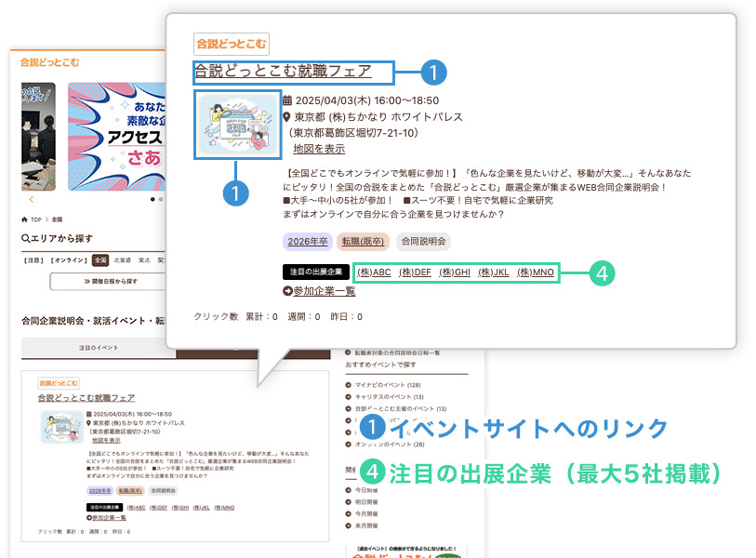Click the calendar icon beside the event date
The image size is (756, 558).
(287, 100)
